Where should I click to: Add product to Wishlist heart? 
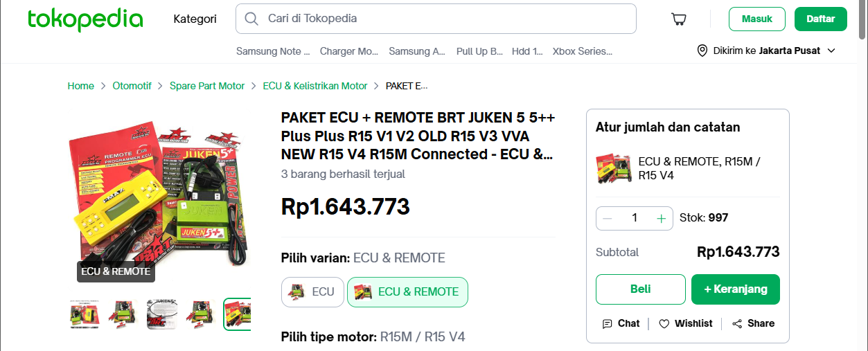click(x=685, y=323)
